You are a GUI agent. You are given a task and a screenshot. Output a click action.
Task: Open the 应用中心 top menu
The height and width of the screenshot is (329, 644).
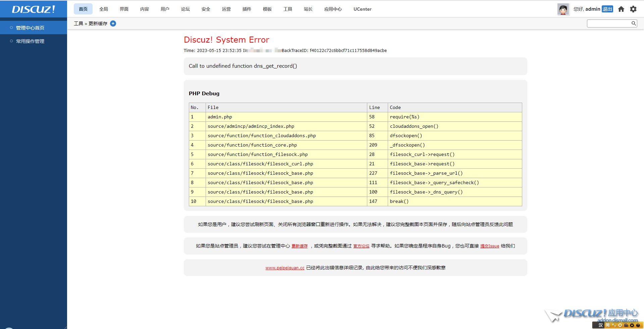pyautogui.click(x=333, y=9)
